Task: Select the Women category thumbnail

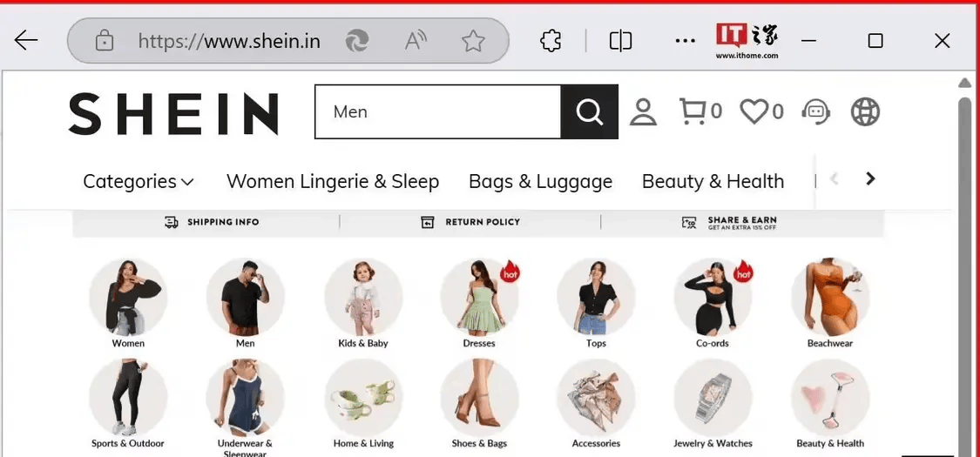Action: coord(128,297)
